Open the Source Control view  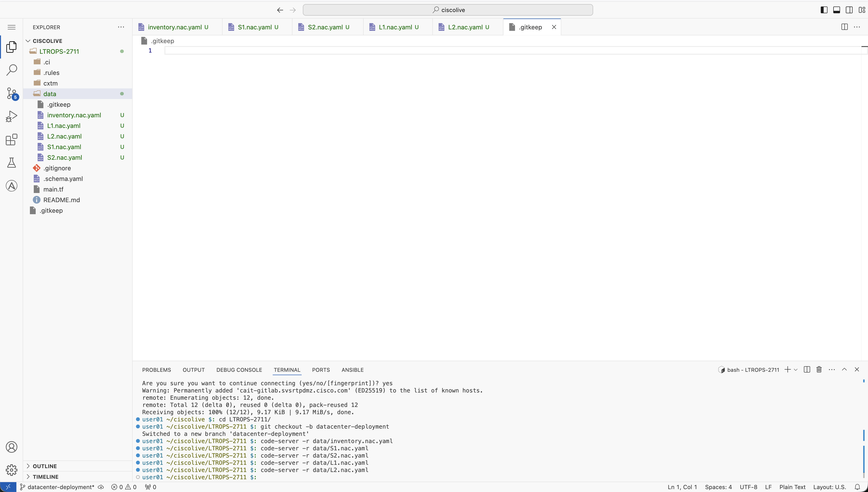pos(12,93)
